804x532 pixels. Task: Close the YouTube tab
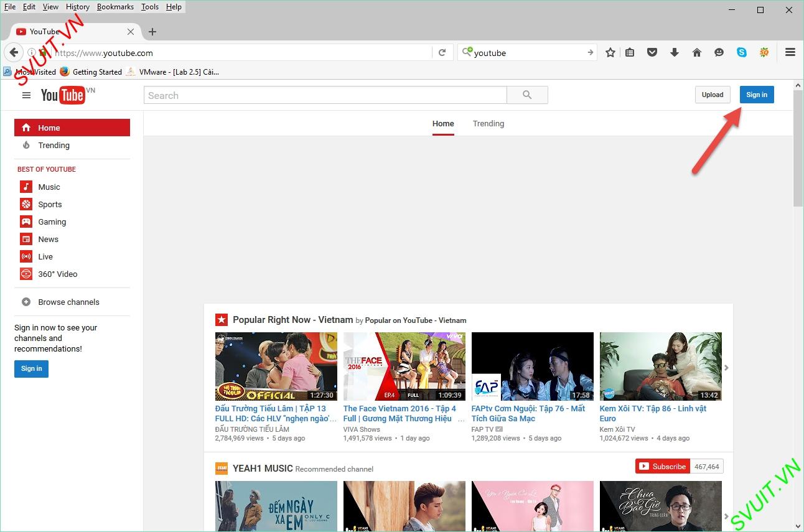131,32
